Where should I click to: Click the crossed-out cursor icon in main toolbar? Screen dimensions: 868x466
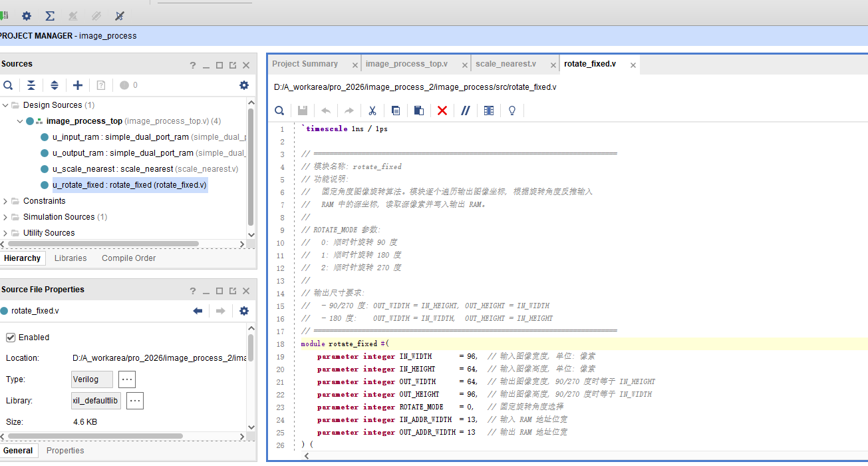[119, 16]
